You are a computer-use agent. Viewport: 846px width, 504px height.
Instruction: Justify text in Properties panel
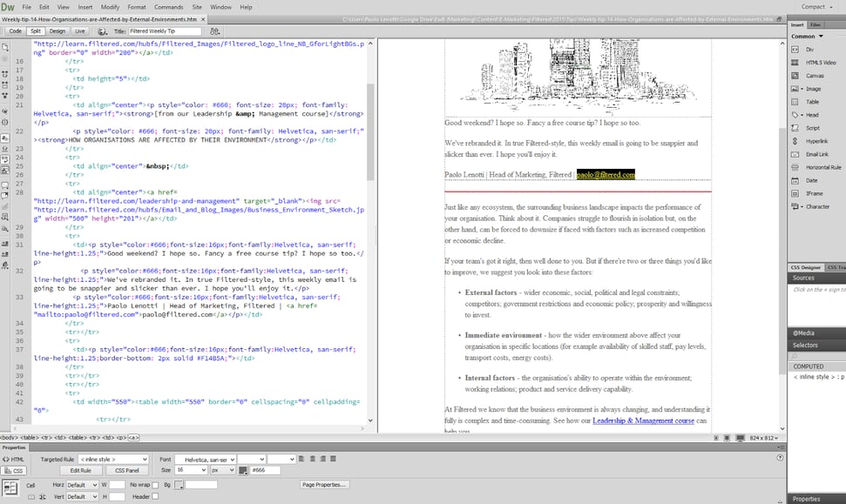334,459
